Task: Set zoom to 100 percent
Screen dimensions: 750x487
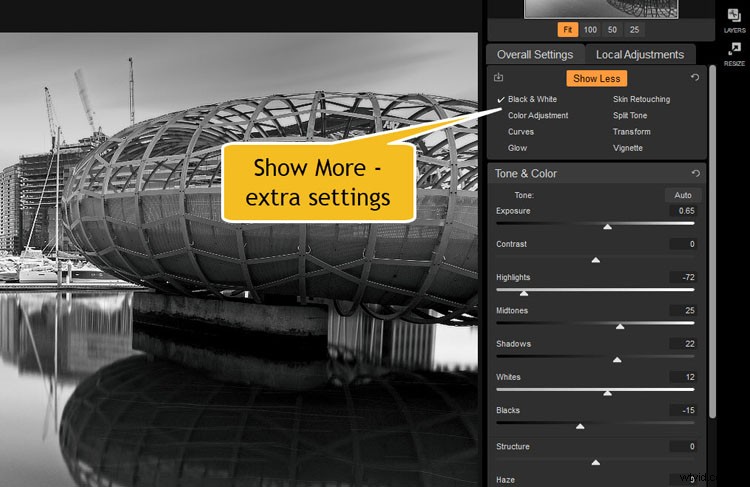Action: (590, 30)
